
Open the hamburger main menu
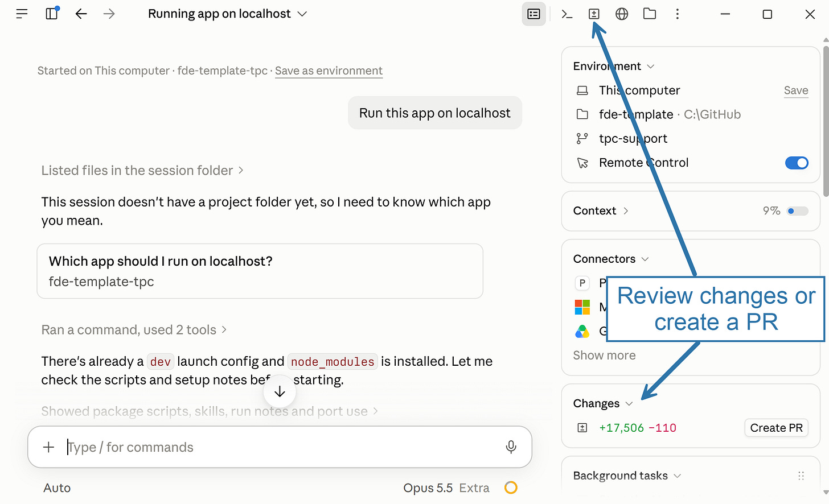22,14
